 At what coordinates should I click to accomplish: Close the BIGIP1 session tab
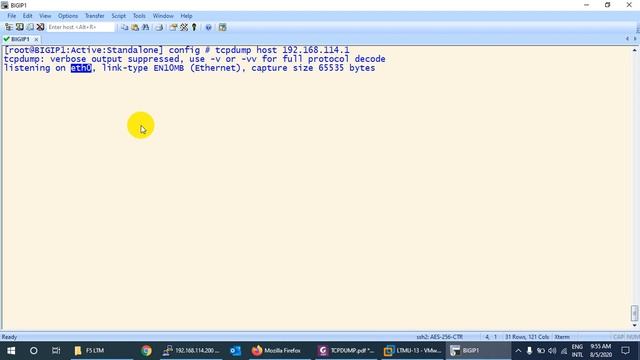coord(36,39)
